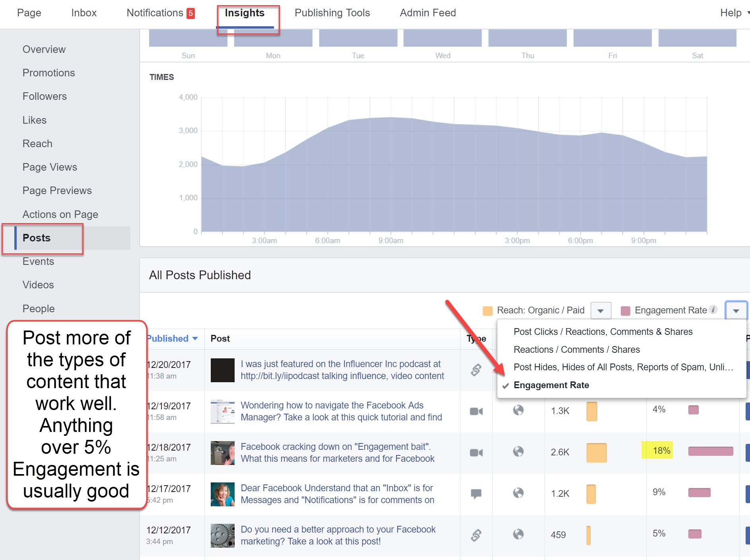Choose Post Clicks / Reactions, Comments & Shares
The width and height of the screenshot is (750, 560).
click(x=603, y=332)
